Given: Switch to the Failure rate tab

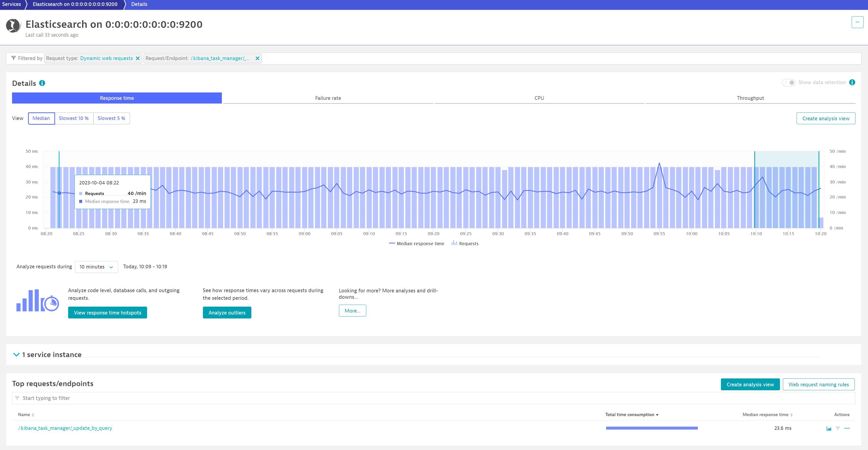Looking at the screenshot, I should pos(328,98).
